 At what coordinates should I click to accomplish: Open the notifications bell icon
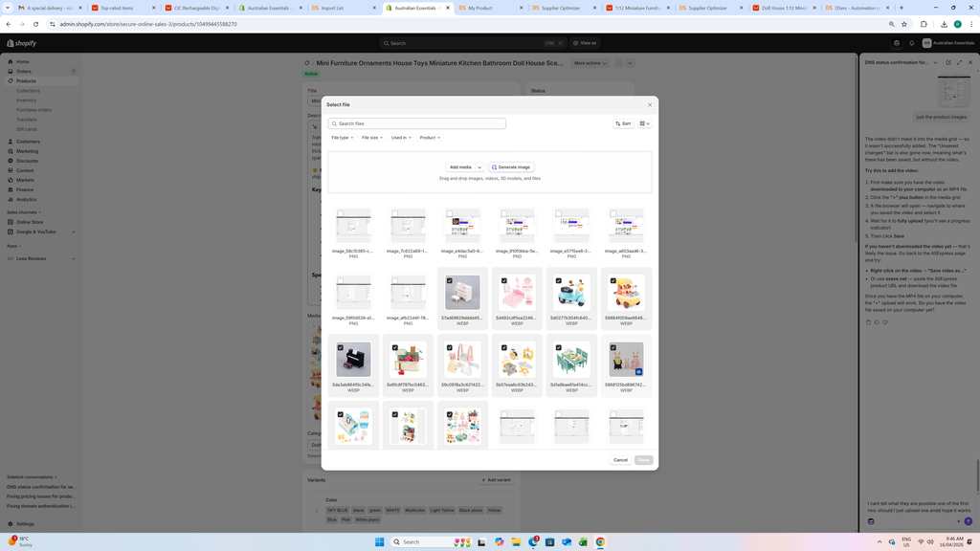coord(911,43)
